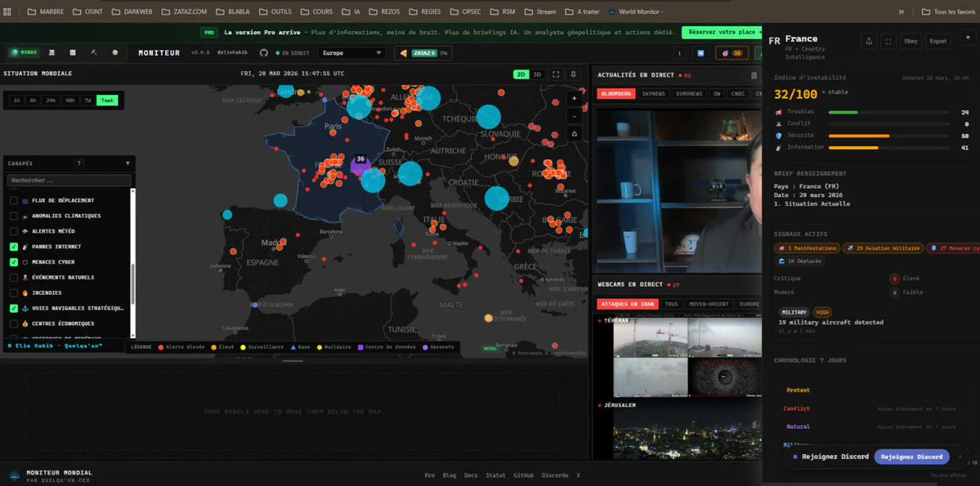Open the Docs footer link

[471, 475]
